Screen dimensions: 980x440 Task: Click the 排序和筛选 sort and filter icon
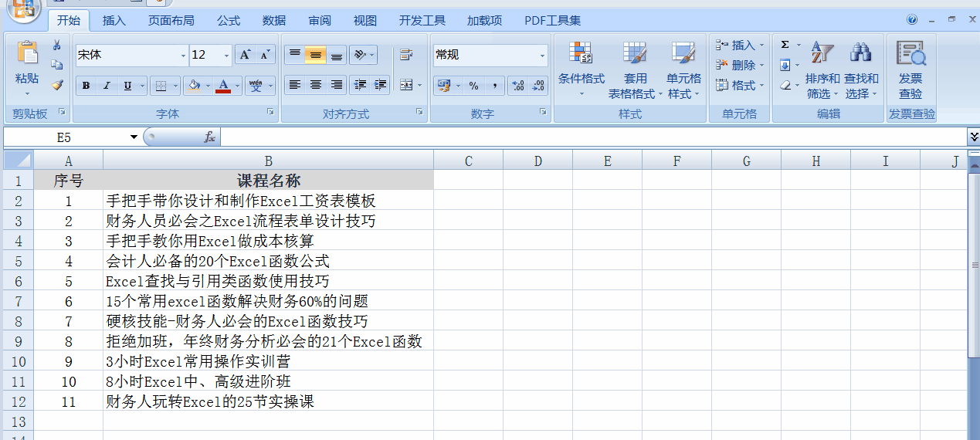pos(822,52)
